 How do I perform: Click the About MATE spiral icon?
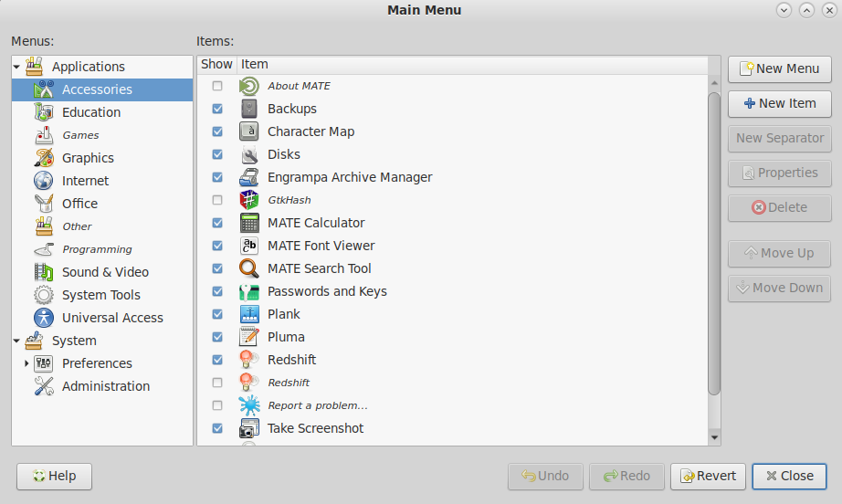249,86
